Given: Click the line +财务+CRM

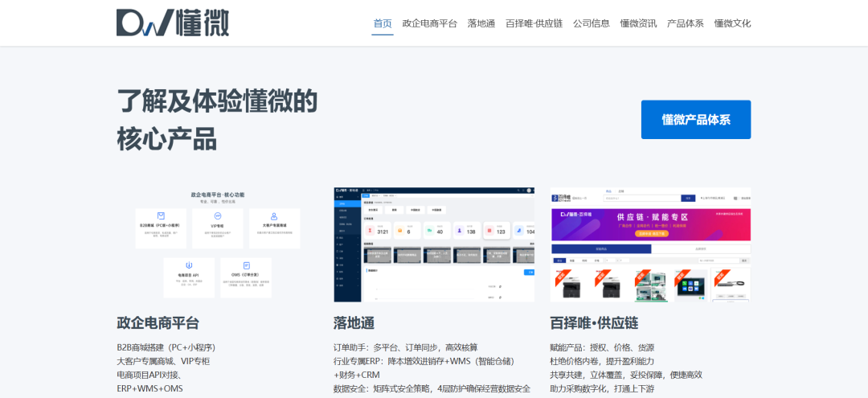Looking at the screenshot, I should [x=357, y=375].
